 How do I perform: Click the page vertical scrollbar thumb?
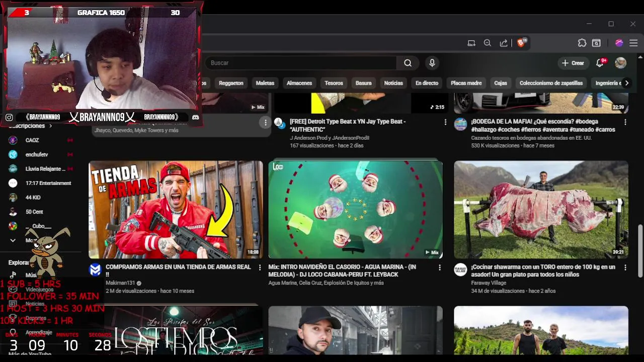point(640,251)
